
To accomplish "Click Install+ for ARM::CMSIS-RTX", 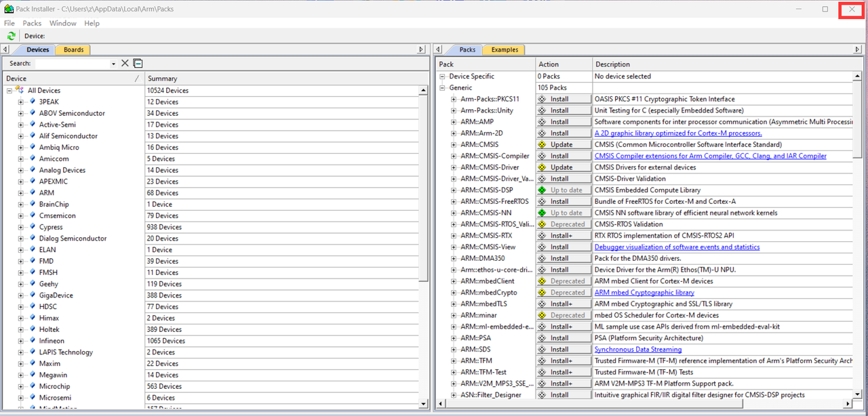I will (x=564, y=236).
